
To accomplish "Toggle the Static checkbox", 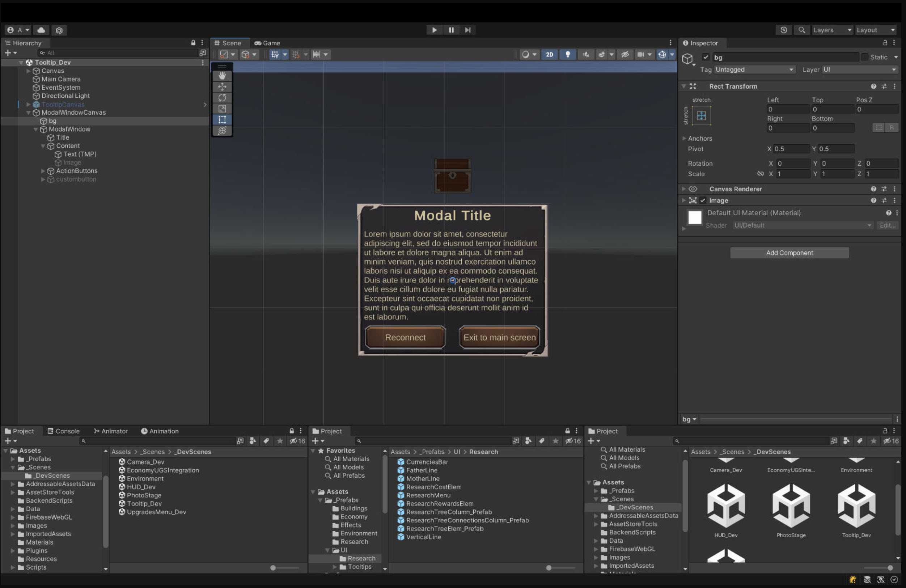I will tap(864, 57).
